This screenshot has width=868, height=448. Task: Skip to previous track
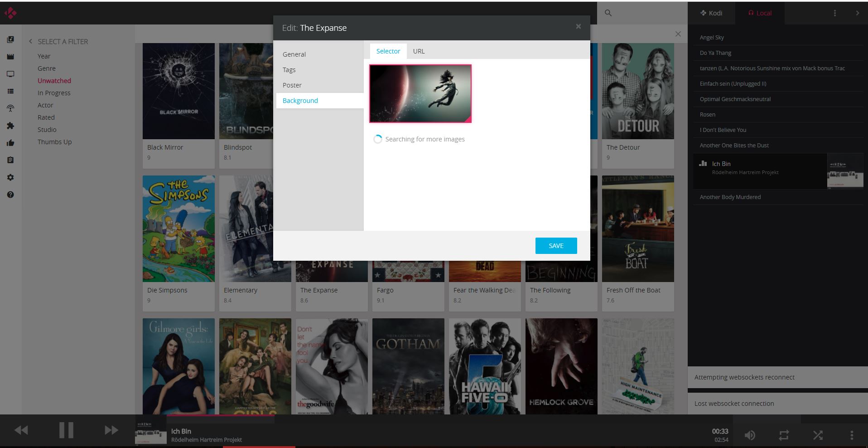(x=21, y=430)
